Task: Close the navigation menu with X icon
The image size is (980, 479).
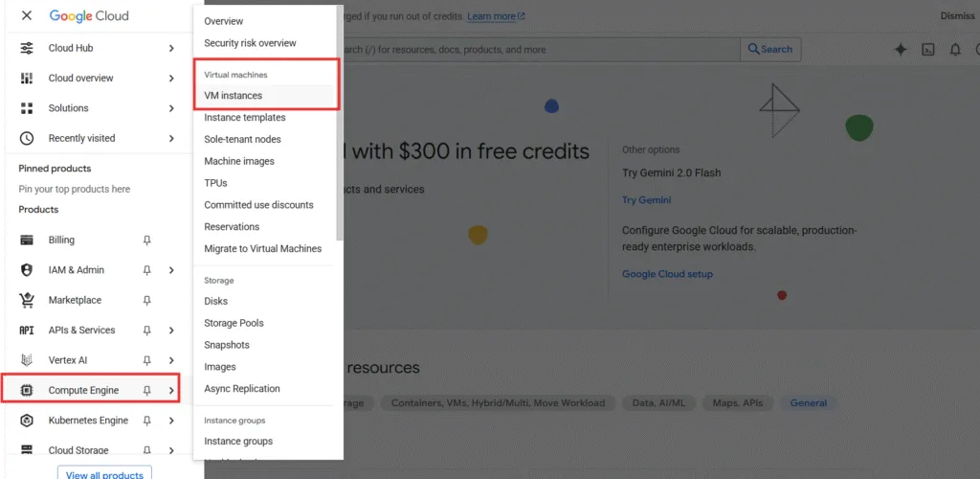Action: pyautogui.click(x=26, y=15)
